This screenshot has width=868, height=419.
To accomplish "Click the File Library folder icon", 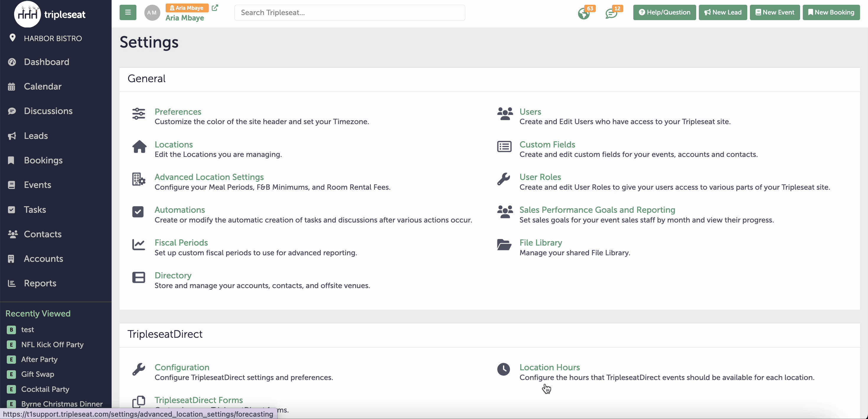I will [x=504, y=245].
